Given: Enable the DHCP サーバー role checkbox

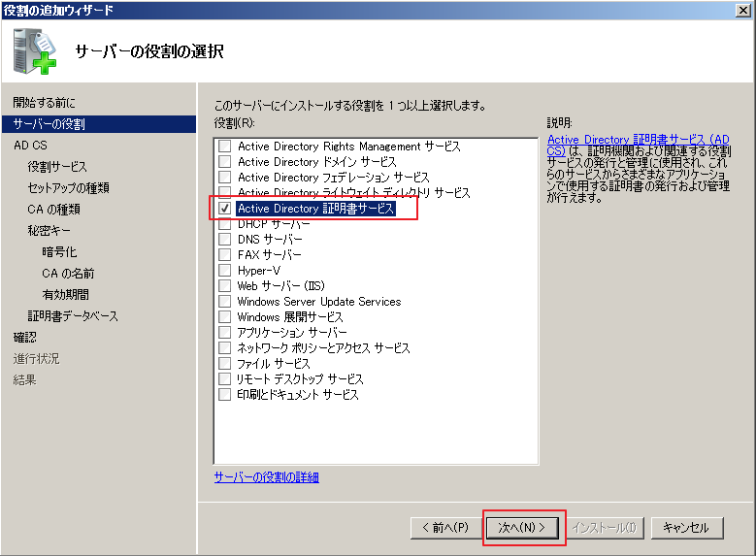Looking at the screenshot, I should click(225, 224).
